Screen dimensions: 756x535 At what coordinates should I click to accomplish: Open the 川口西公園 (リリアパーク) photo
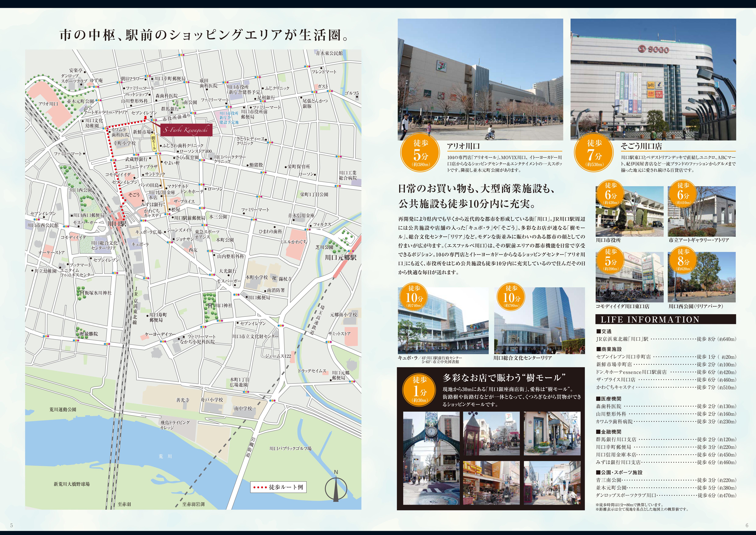(702, 277)
